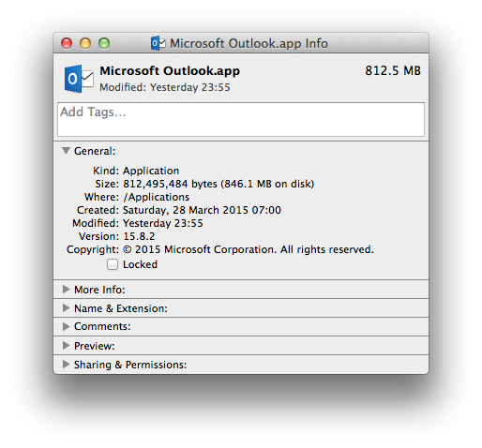The image size is (482, 448).
Task: Click the window title Microsoft Outlook.app Info
Action: click(x=249, y=43)
